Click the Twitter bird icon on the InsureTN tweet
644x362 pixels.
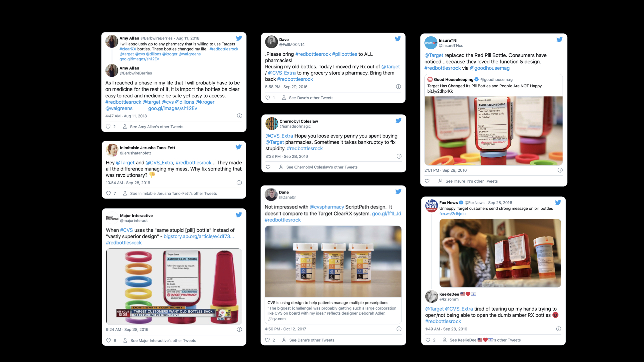559,39
